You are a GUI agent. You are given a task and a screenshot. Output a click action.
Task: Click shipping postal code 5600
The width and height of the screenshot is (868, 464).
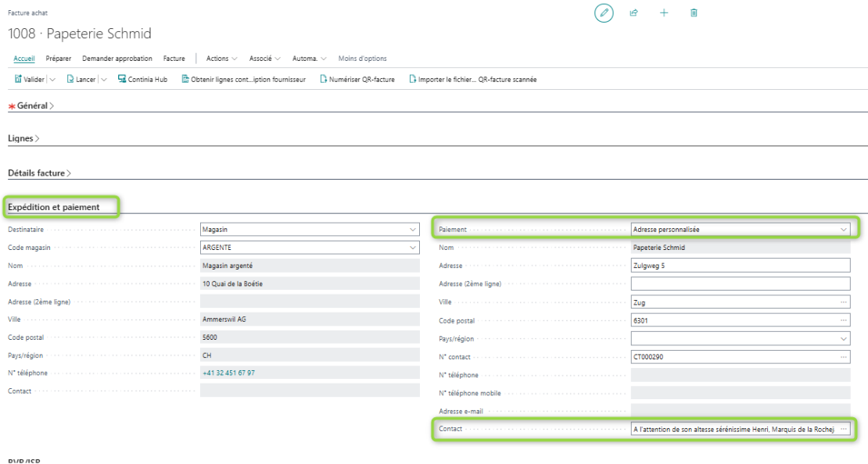[x=310, y=337]
